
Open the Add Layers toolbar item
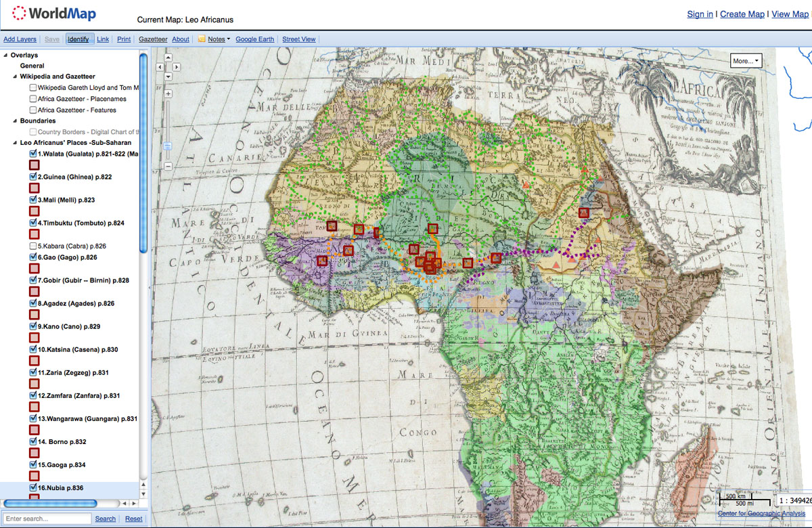(x=20, y=39)
